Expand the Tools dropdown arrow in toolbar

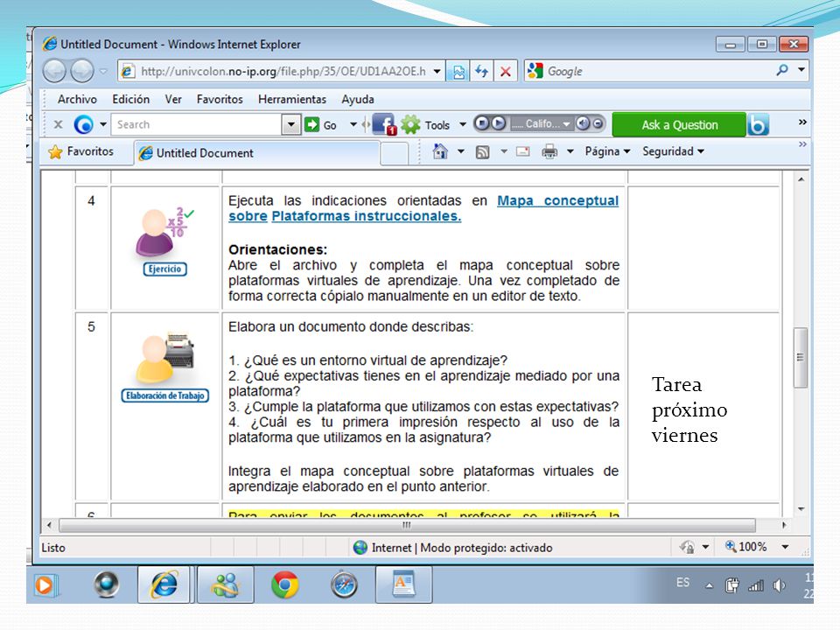click(x=463, y=124)
